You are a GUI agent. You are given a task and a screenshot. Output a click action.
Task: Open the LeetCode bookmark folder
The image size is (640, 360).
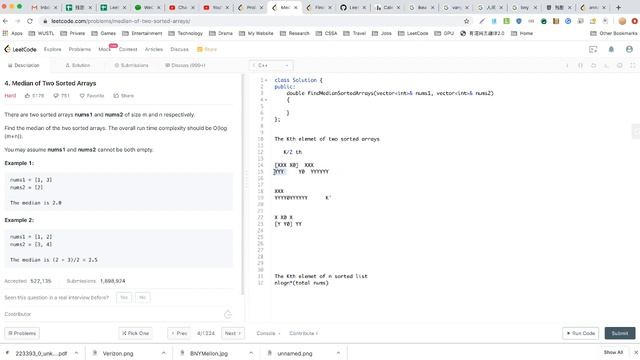tap(413, 33)
